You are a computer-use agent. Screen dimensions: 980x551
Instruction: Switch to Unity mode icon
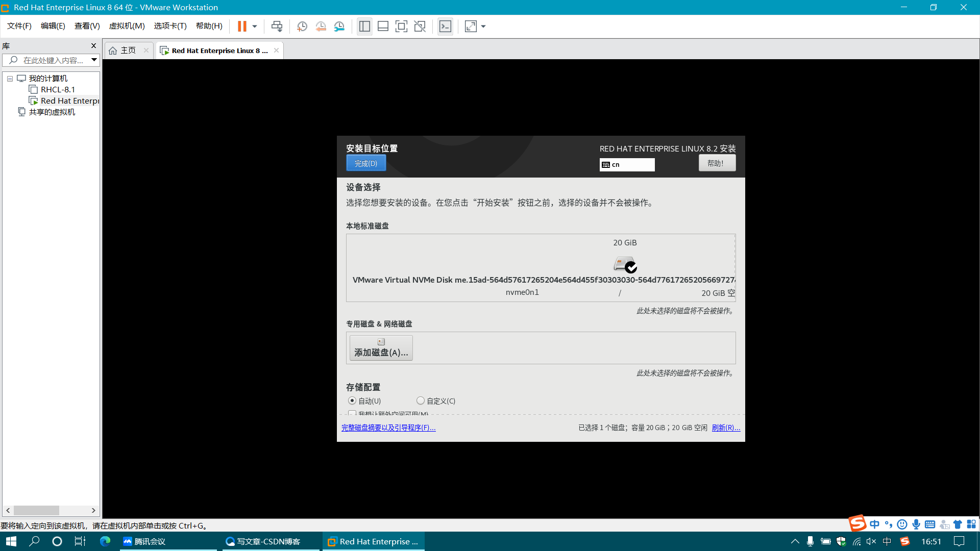click(x=420, y=27)
